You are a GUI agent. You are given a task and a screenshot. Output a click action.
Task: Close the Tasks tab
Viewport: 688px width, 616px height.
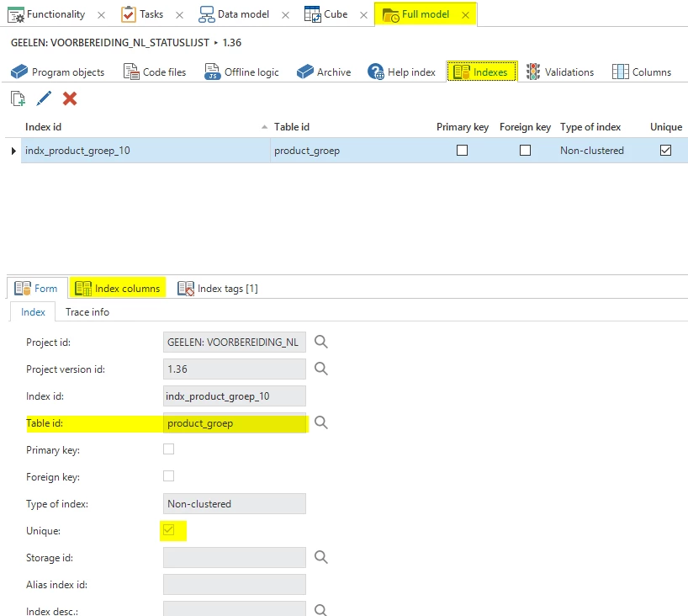(179, 15)
